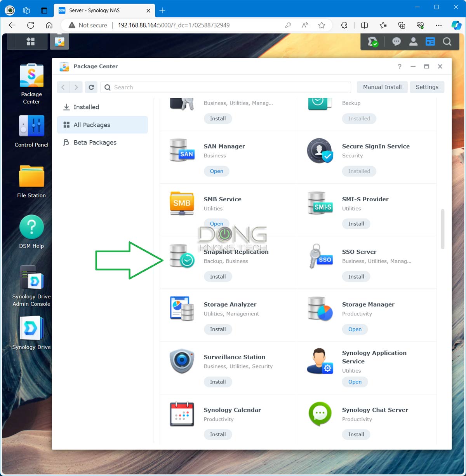Go to browser home page

(49, 25)
